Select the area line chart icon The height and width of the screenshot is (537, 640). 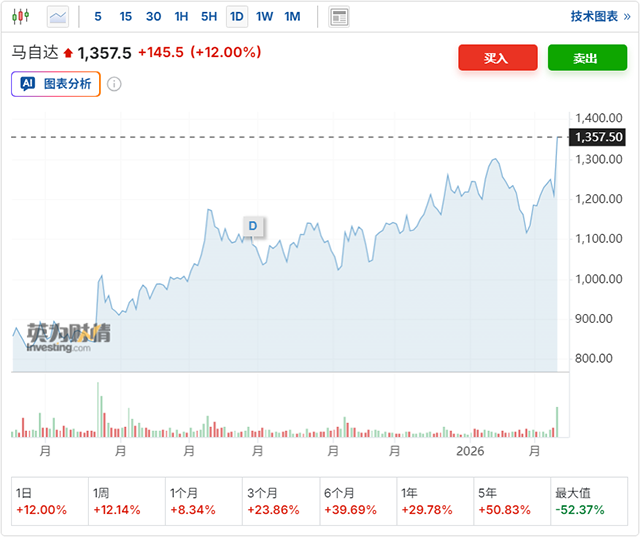point(58,16)
